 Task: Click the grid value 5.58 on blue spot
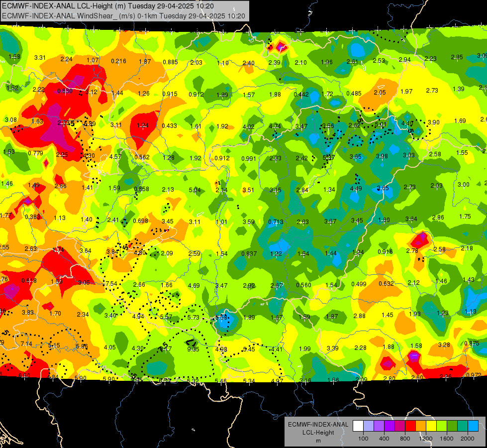[x=221, y=318]
